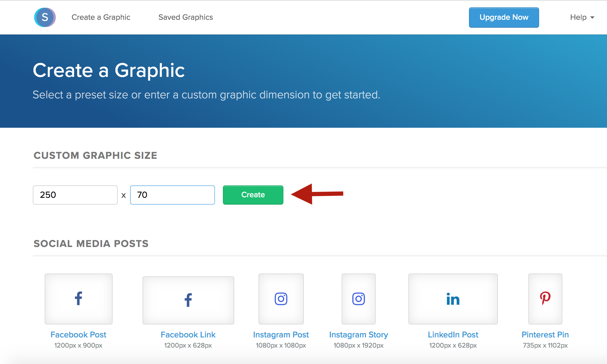Follow the LinkedIn Post text link
The height and width of the screenshot is (364, 607).
tap(453, 335)
